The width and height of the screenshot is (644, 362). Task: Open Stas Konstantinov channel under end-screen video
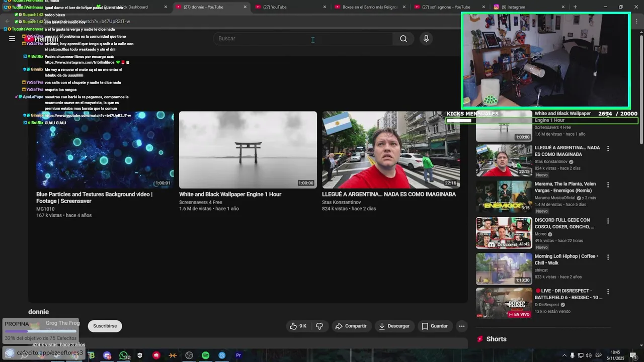coord(342,203)
